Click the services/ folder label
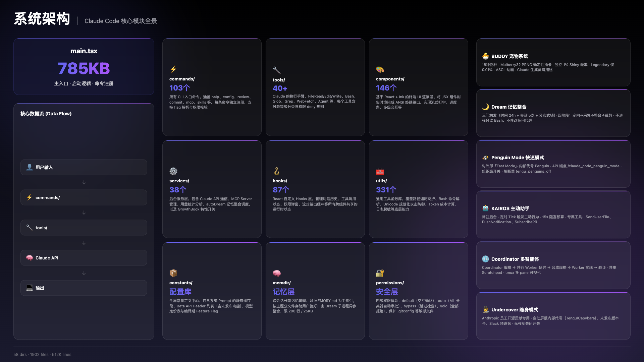 (179, 181)
